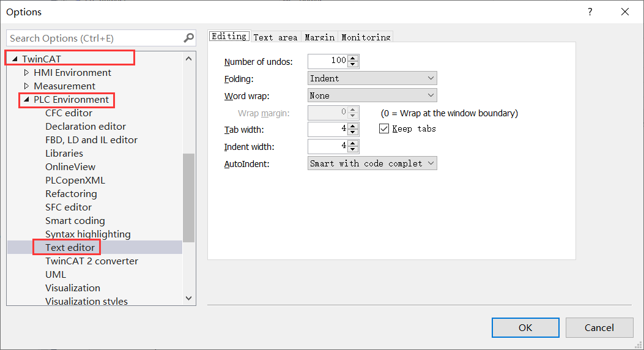644x350 pixels.
Task: Open TwinCAT 2 converter options
Action: click(x=92, y=261)
